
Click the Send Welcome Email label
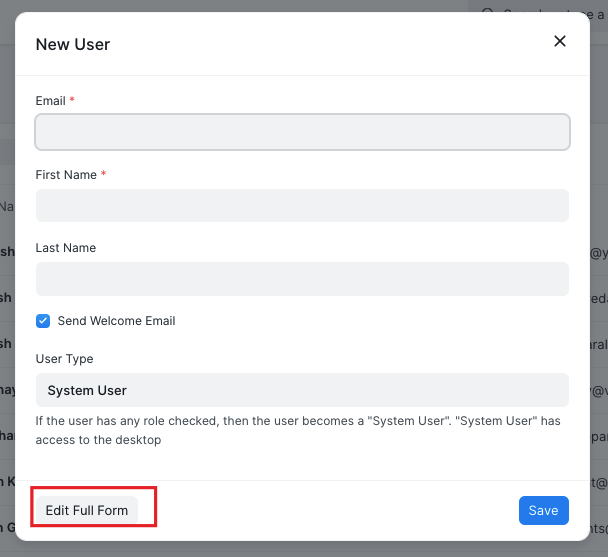tap(116, 321)
